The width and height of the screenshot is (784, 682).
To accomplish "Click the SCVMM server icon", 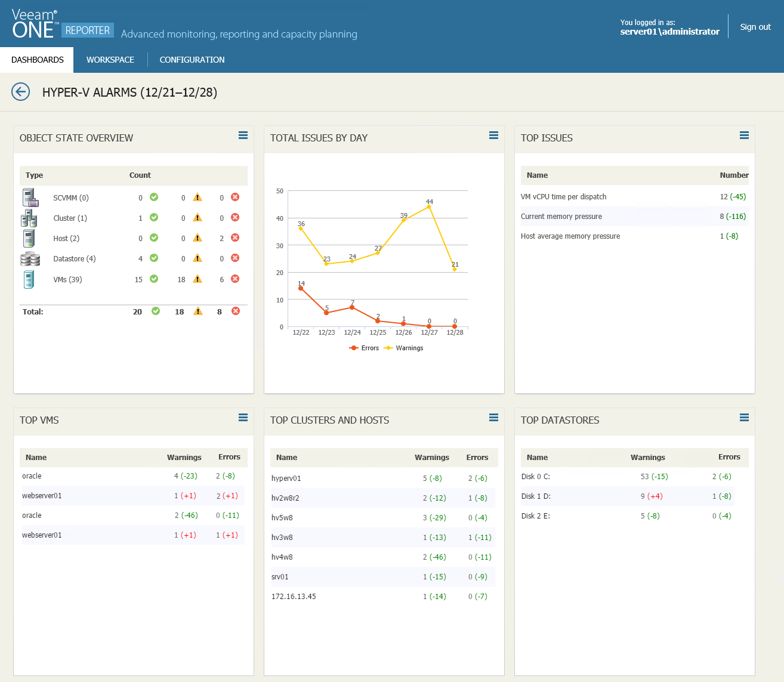I will pos(30,197).
